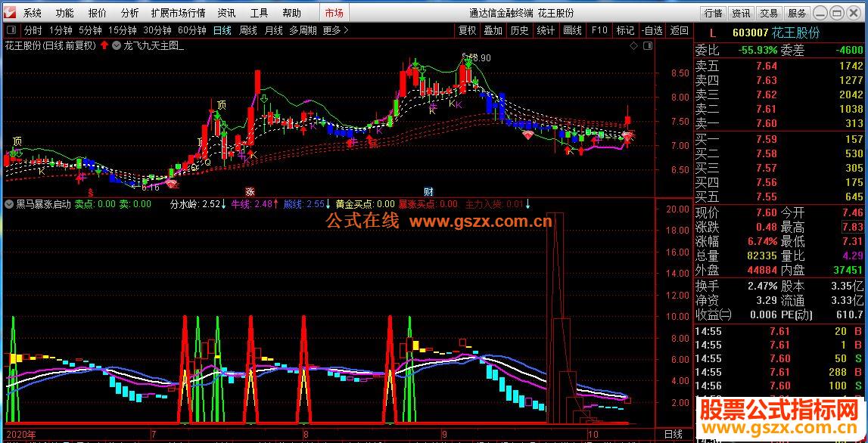Open the 资讯 menu in the menu bar

(x=226, y=14)
